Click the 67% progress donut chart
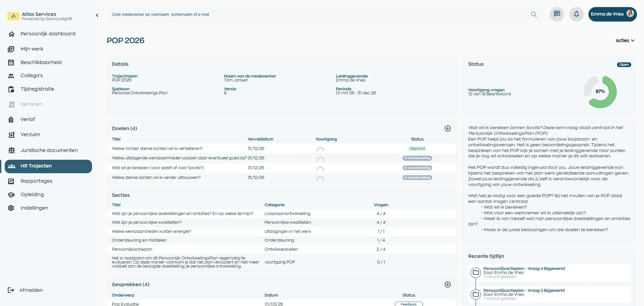644x306 pixels. [x=600, y=92]
